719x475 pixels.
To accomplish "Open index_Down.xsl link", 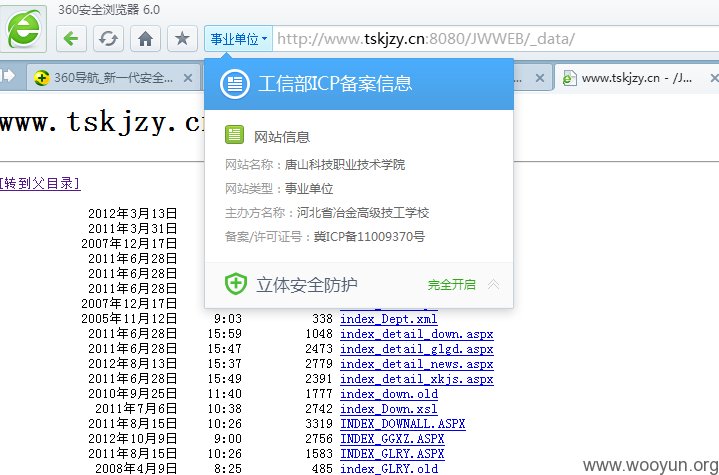I will pyautogui.click(x=388, y=409).
